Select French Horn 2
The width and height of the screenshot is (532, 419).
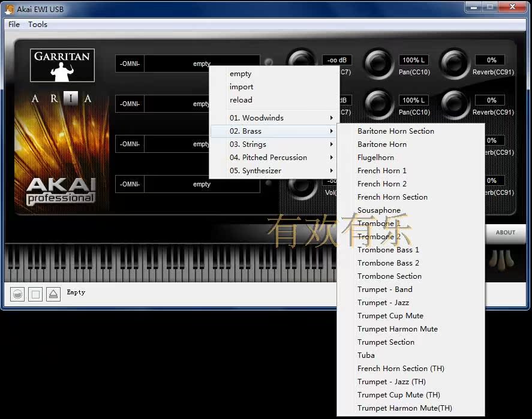tap(411, 184)
